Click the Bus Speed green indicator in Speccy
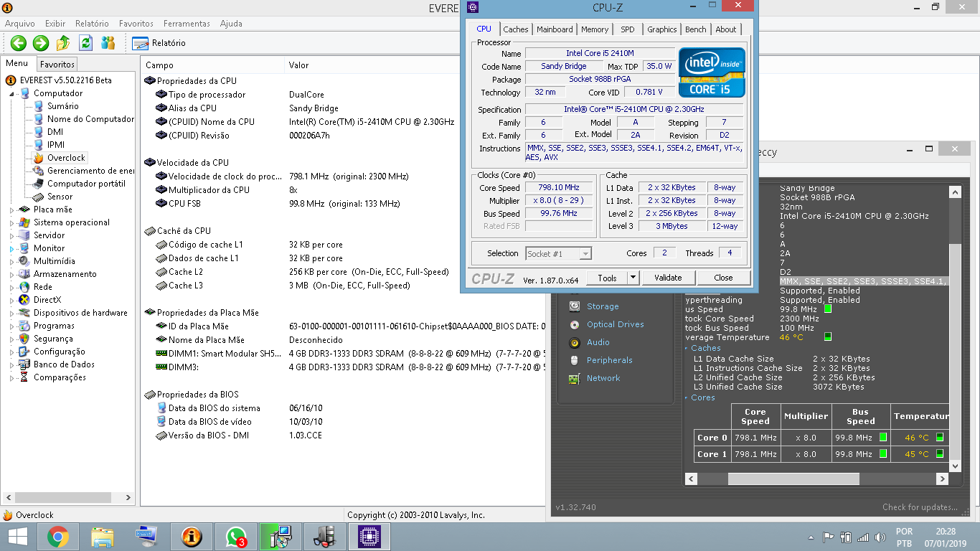Screen dimensions: 980x551 pos(828,309)
